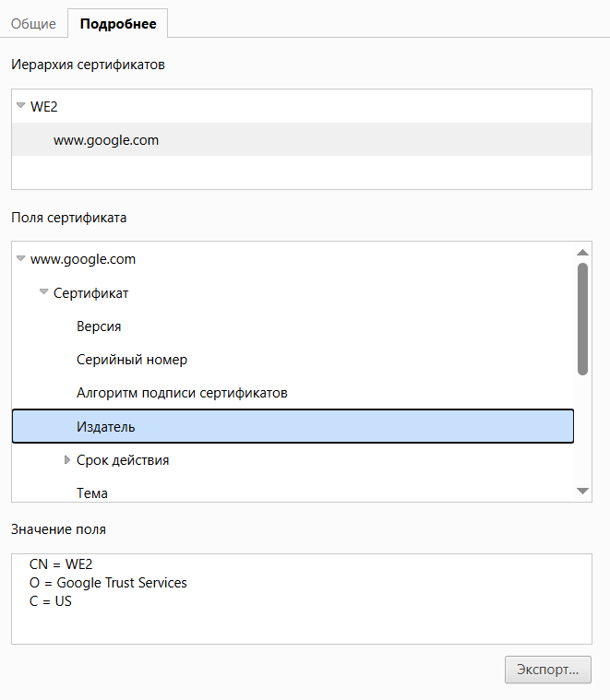Select WE2 in the certificate hierarchy

[44, 106]
